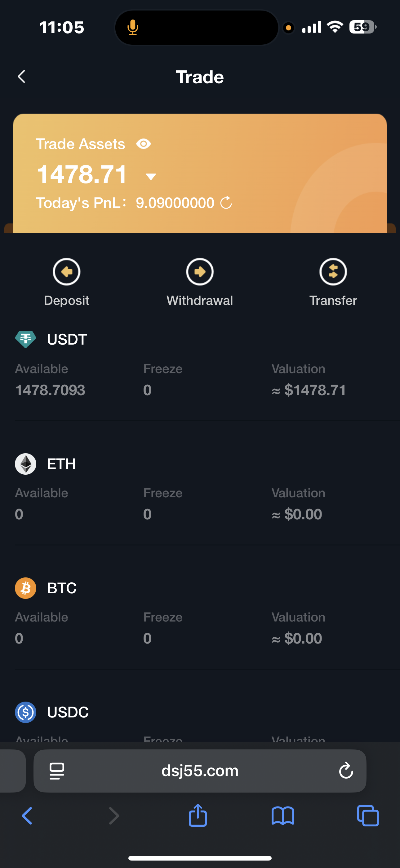The image size is (400, 868).
Task: Tap the Deposit arrow icon
Action: tap(66, 272)
